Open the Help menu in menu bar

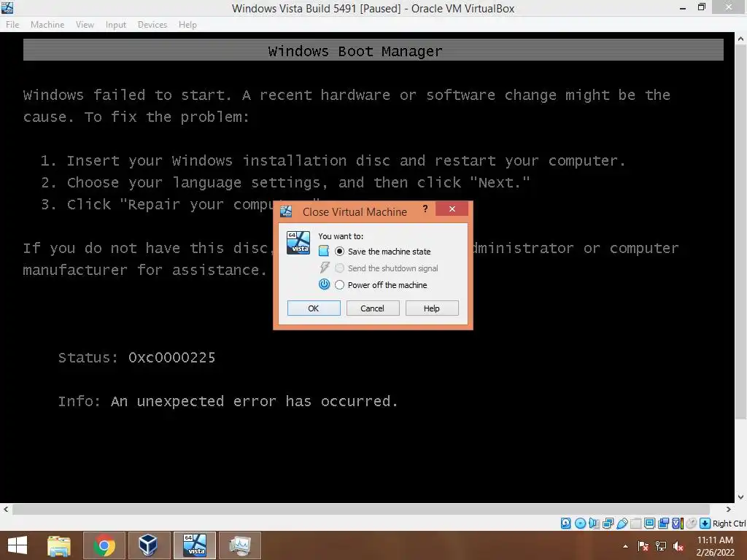coord(187,24)
